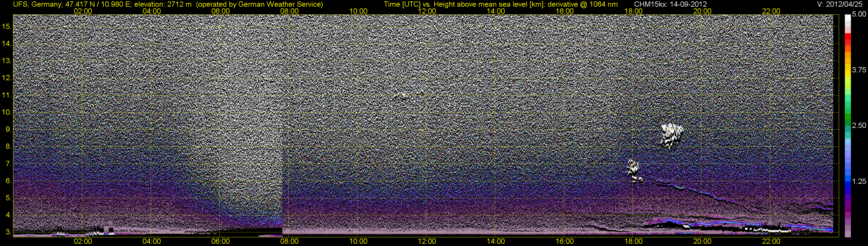Viewport: 868px width, 246px height.
Task: Select the 11 km height axis label
Action: point(7,96)
